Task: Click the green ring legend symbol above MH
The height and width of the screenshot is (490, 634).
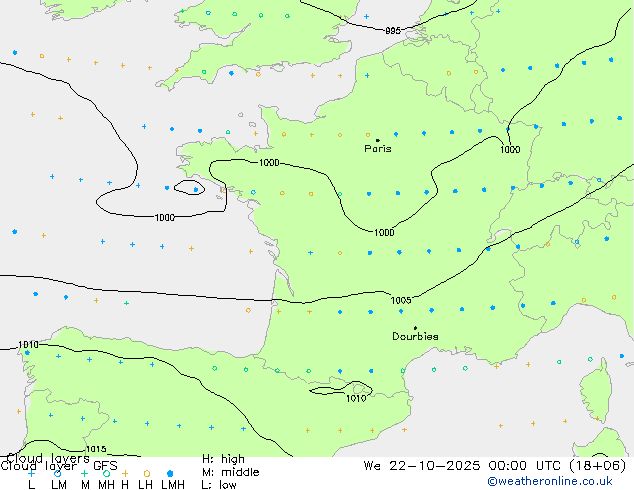Action: click(106, 473)
